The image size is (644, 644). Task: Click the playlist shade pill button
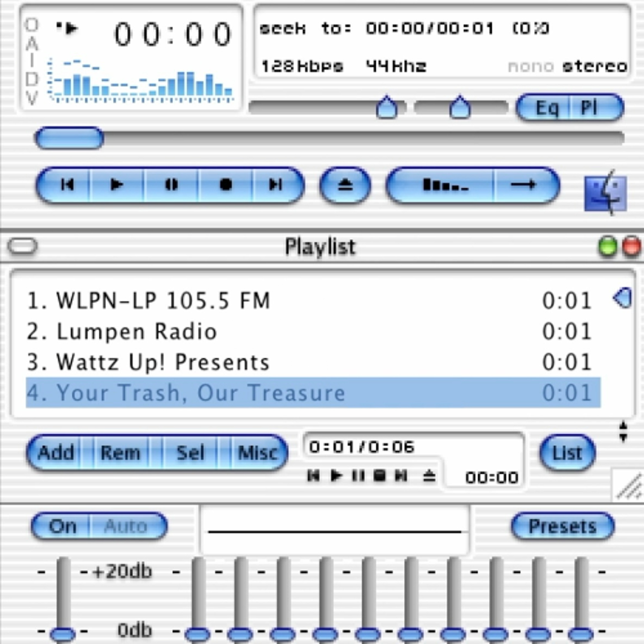click(x=22, y=246)
